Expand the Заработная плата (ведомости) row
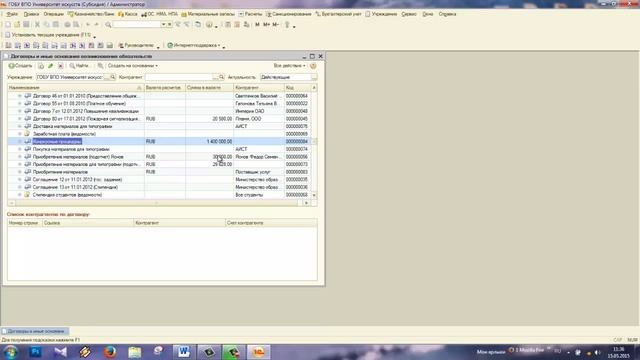 [x=20, y=134]
